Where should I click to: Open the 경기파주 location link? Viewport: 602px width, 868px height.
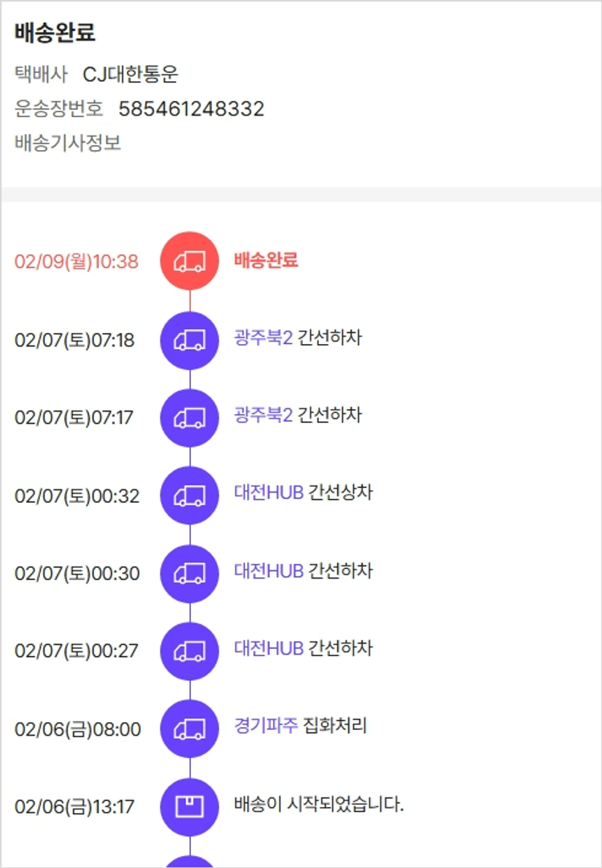coord(266,726)
